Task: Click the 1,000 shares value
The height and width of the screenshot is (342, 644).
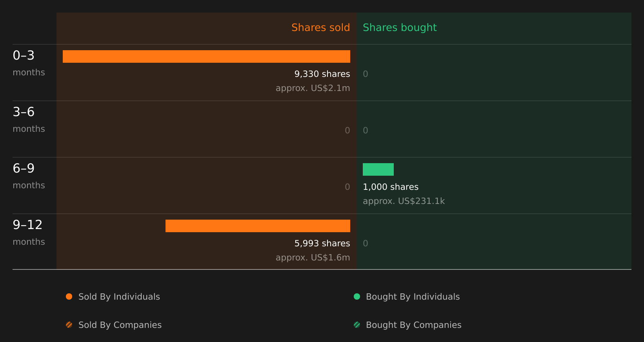Action: point(391,187)
